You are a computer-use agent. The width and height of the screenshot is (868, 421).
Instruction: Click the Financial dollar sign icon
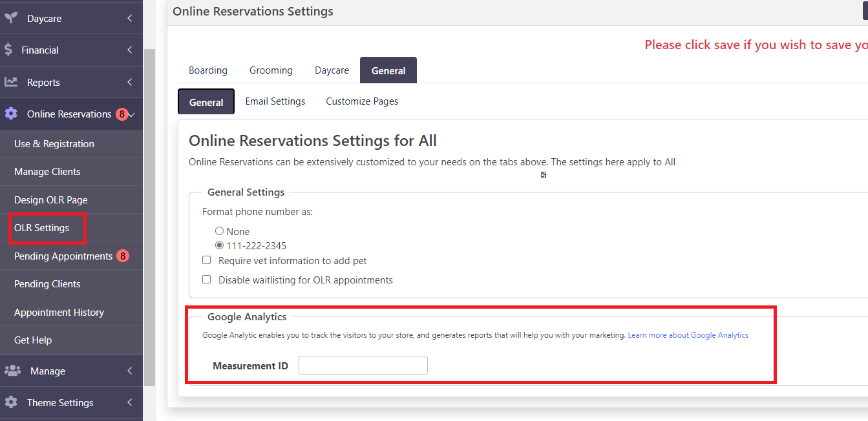point(8,50)
